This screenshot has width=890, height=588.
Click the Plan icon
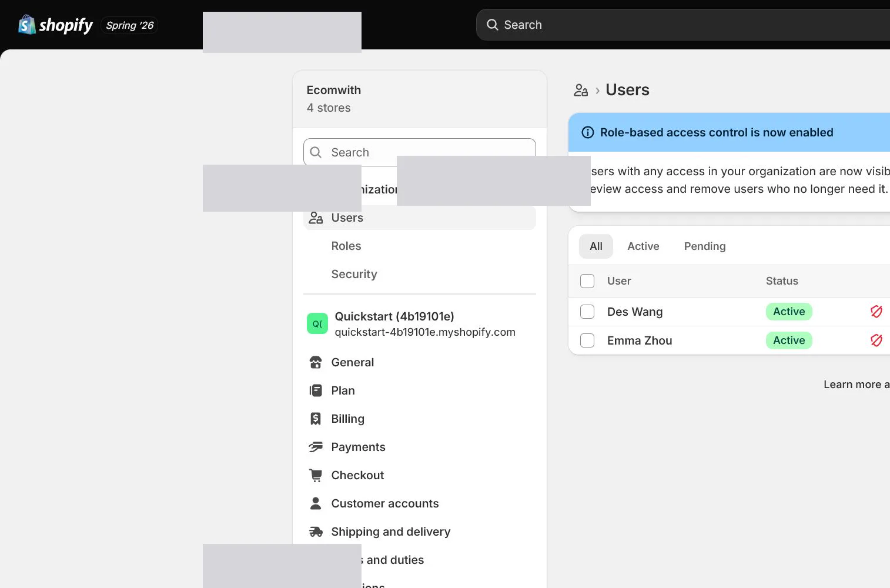point(316,390)
